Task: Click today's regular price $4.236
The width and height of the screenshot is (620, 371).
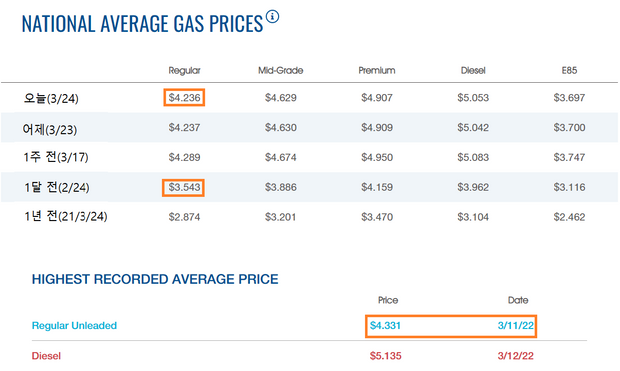Action: coord(184,98)
